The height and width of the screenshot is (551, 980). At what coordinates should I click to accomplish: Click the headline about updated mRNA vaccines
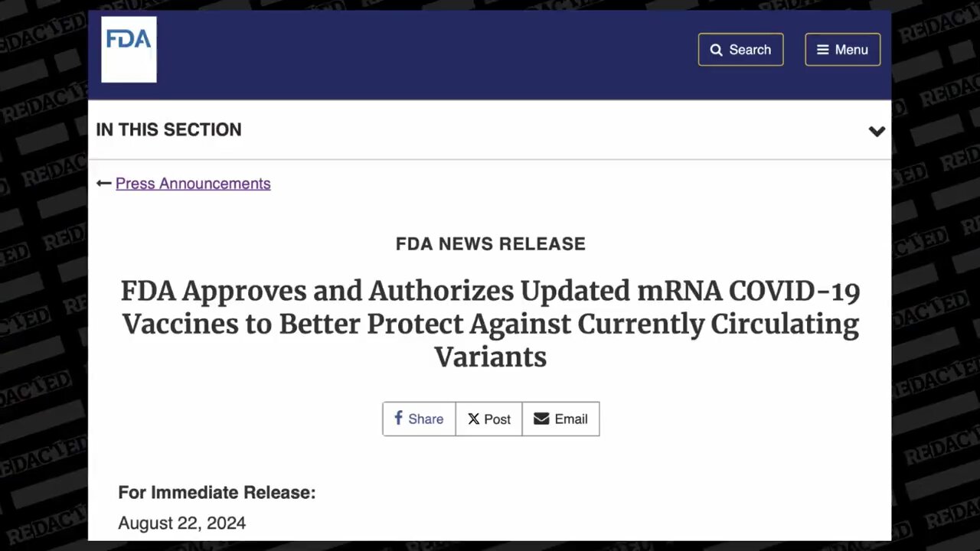click(490, 324)
